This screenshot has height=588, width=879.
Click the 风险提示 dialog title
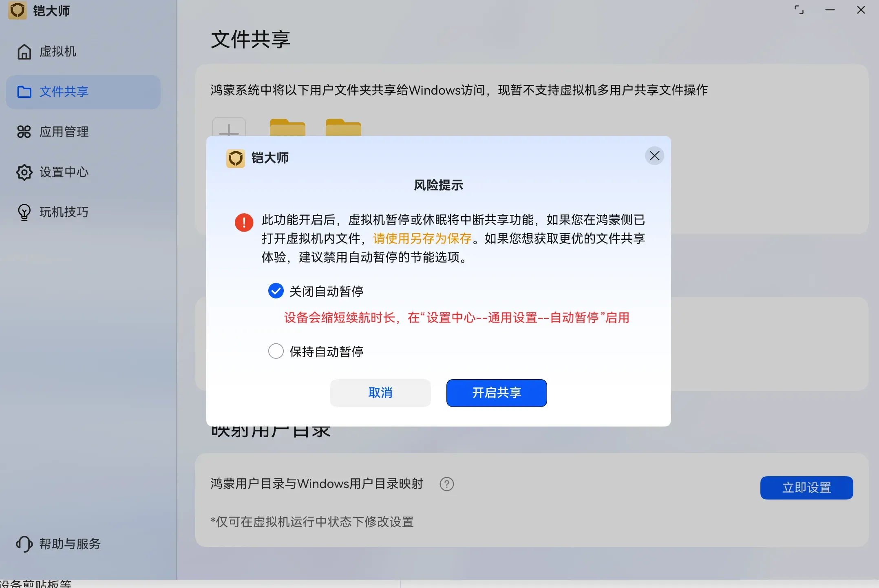439,185
